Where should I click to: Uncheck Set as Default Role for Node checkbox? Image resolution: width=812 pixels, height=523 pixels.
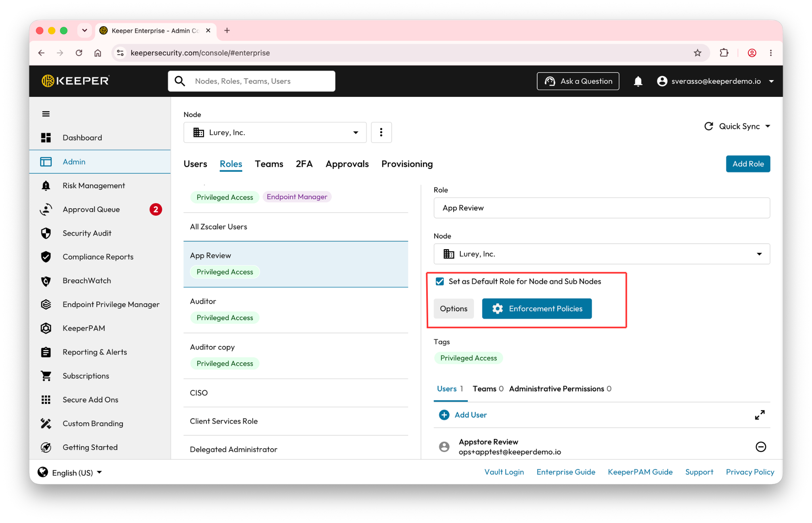[440, 281]
